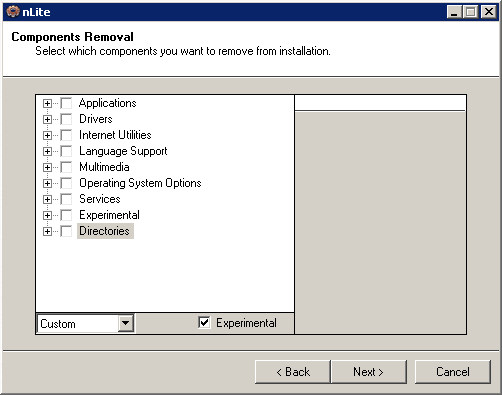Select the Drivers label in tree
502x395 pixels.
click(x=96, y=119)
